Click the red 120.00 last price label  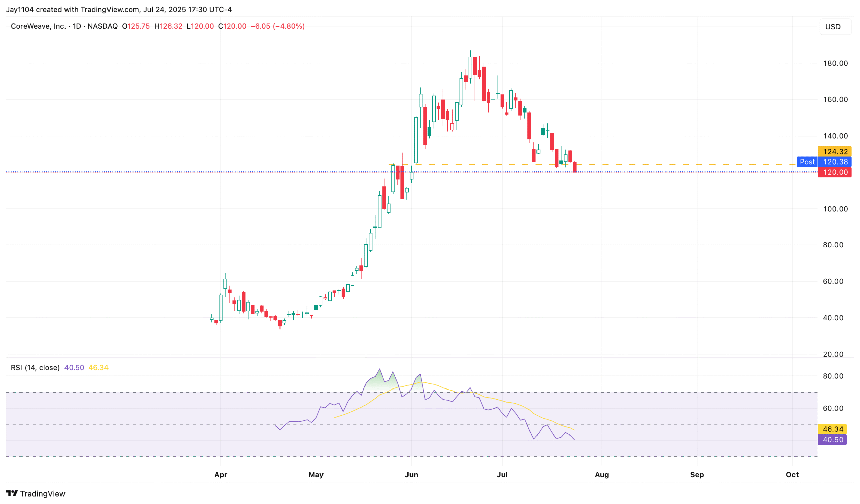(835, 172)
